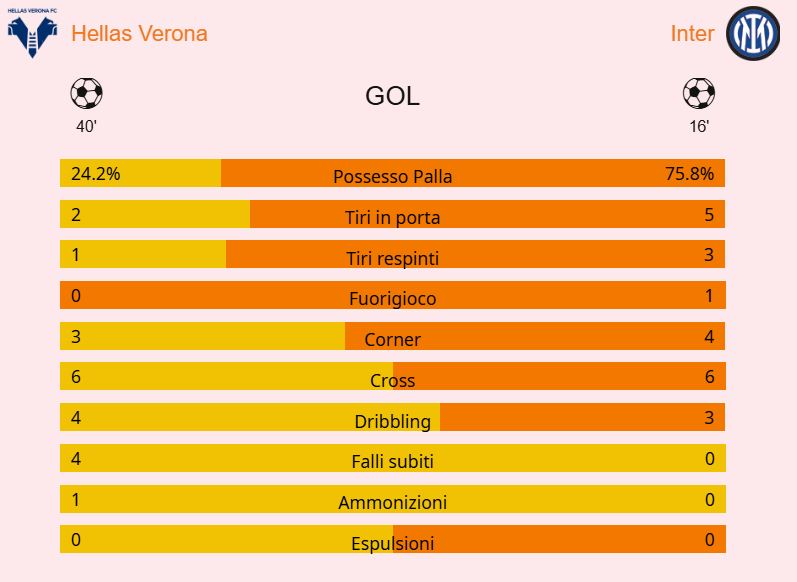Select the Fuorigioco stat label

point(392,298)
